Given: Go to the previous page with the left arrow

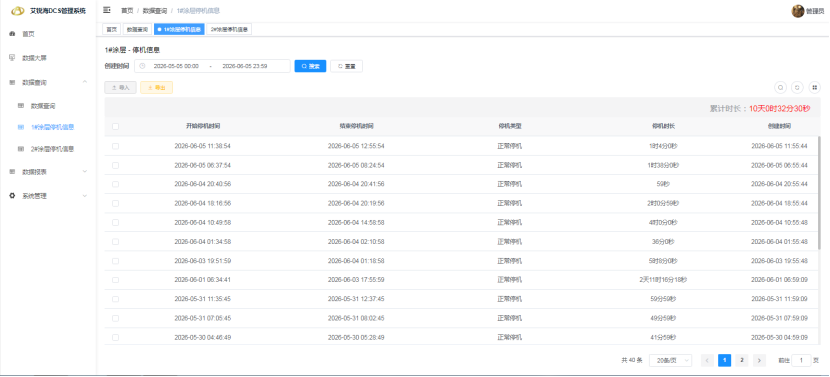Looking at the screenshot, I should point(707,360).
